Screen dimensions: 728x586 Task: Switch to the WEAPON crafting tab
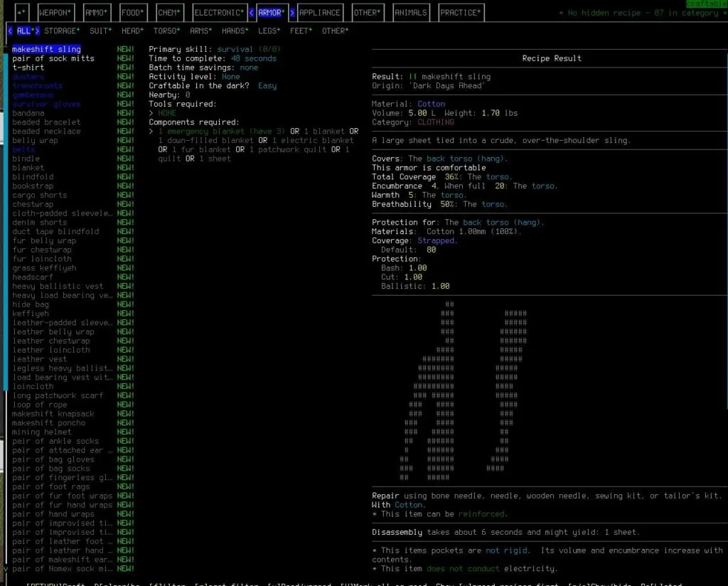(x=55, y=11)
